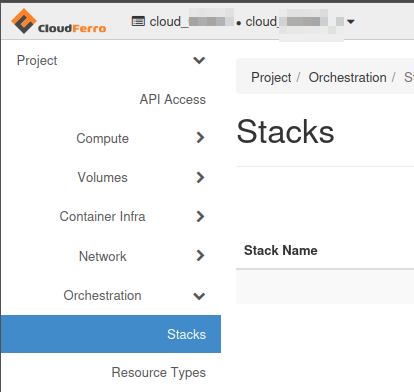Open the Volumes menu item

point(103,177)
